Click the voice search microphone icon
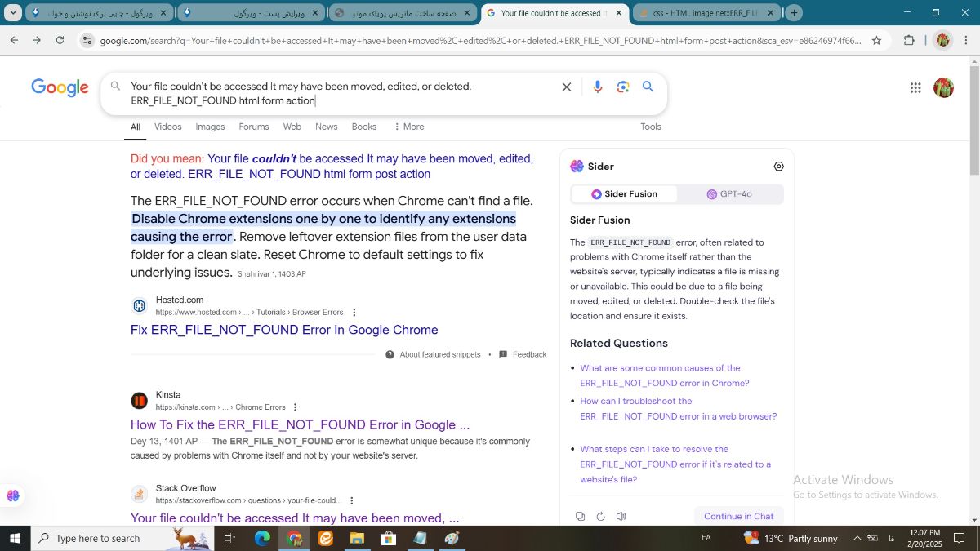The height and width of the screenshot is (551, 980). pyautogui.click(x=598, y=87)
